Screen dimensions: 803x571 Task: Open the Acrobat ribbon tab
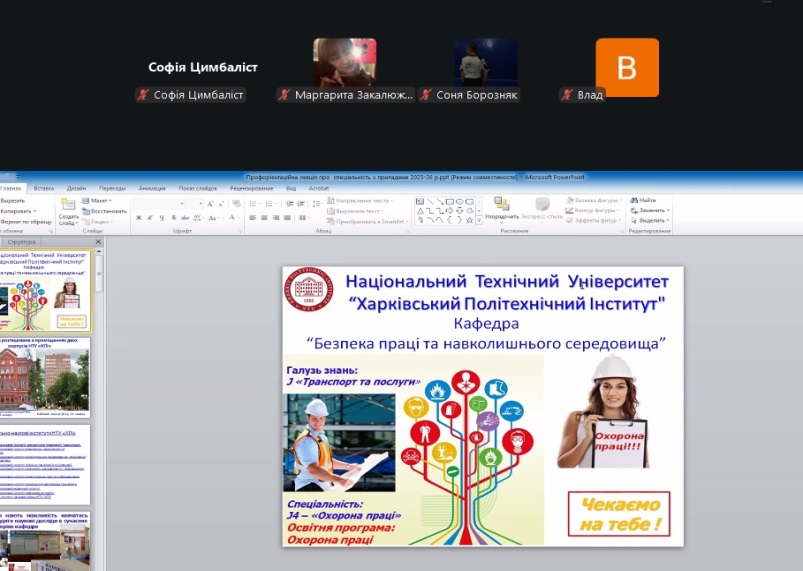tap(319, 188)
